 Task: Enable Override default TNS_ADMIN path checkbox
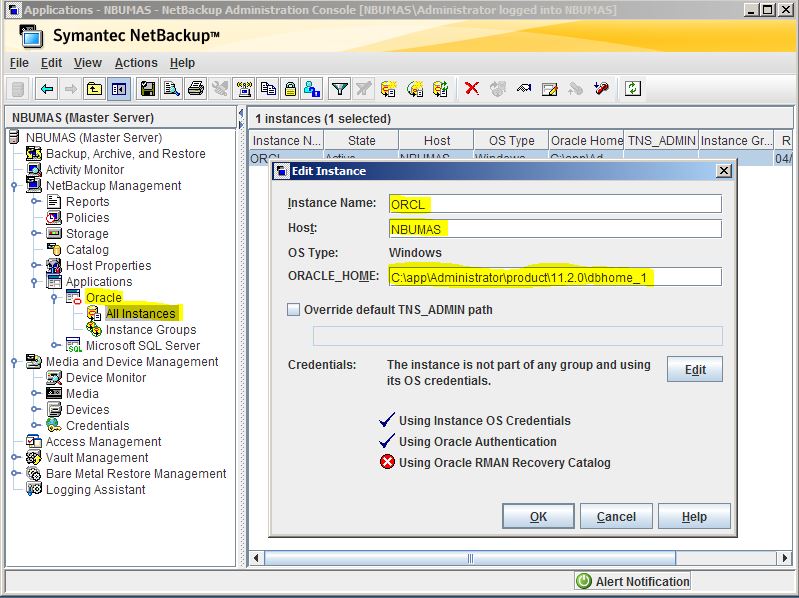(x=294, y=310)
